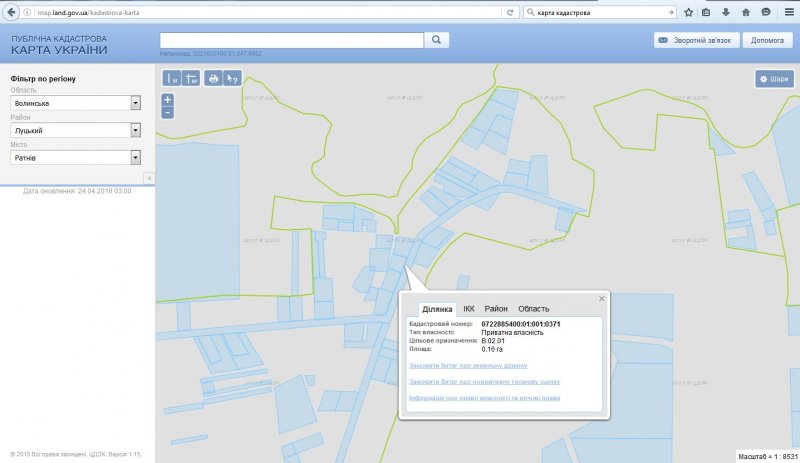The width and height of the screenshot is (800, 463).
Task: Click the Зворотній зв'язок button
Action: click(x=695, y=41)
